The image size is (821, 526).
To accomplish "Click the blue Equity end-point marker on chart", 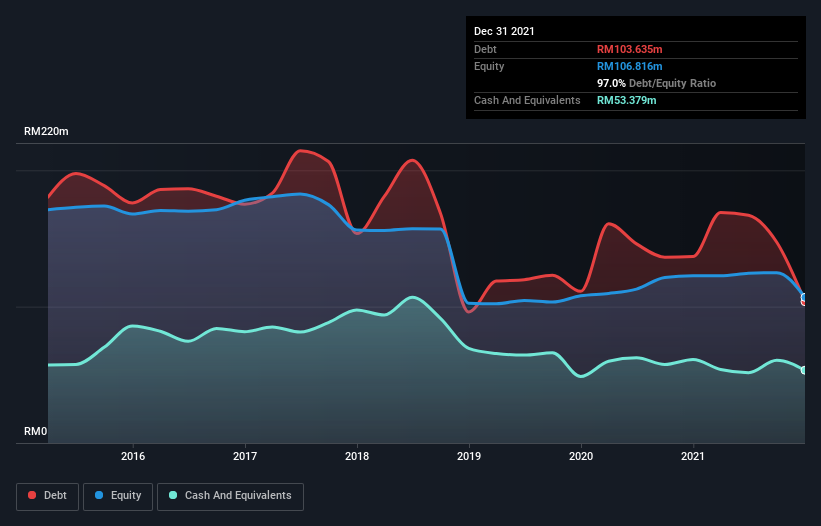I will [x=804, y=297].
